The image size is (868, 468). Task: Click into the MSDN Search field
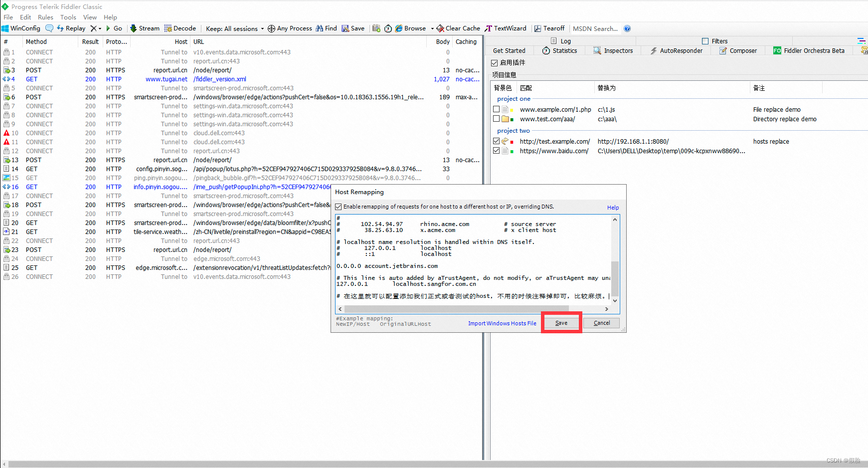595,28
